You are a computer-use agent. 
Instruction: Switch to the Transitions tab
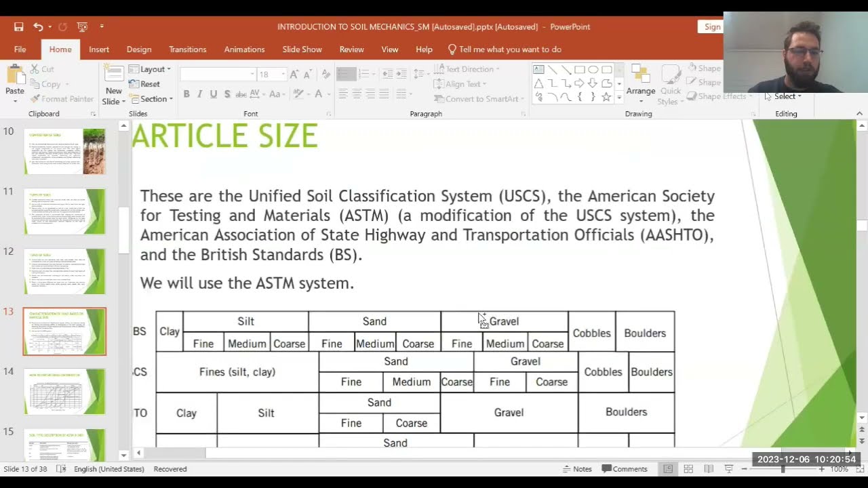(x=188, y=49)
